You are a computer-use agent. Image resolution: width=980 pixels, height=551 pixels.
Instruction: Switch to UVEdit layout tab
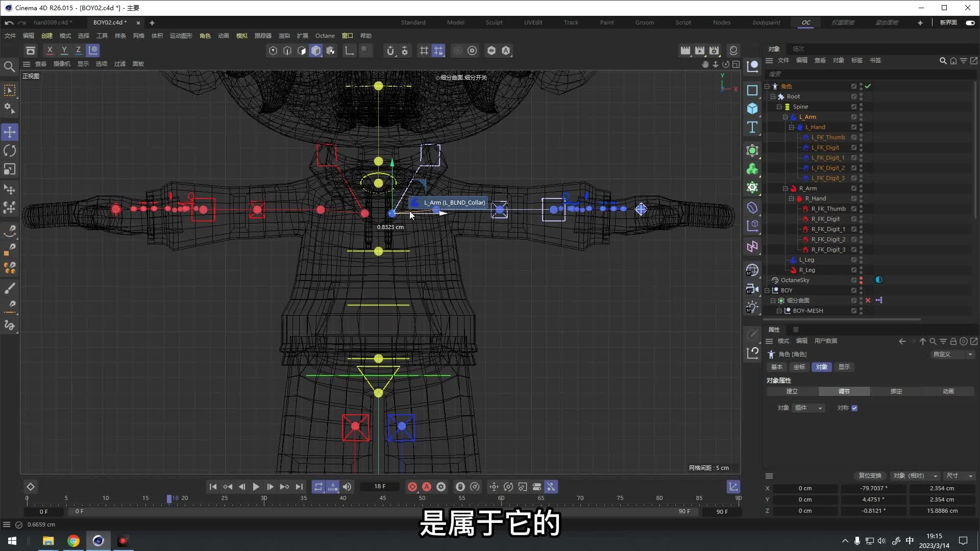[533, 22]
